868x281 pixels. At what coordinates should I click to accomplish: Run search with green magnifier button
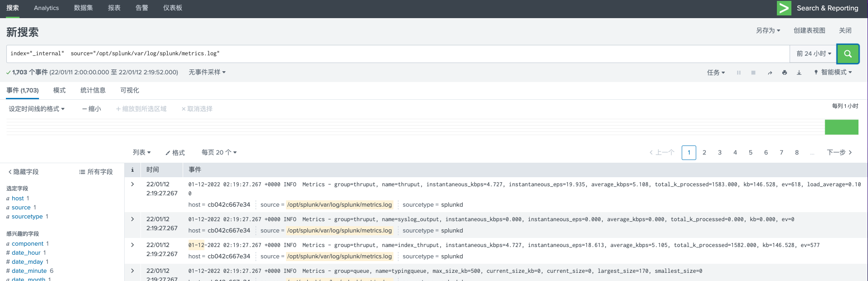pos(848,53)
